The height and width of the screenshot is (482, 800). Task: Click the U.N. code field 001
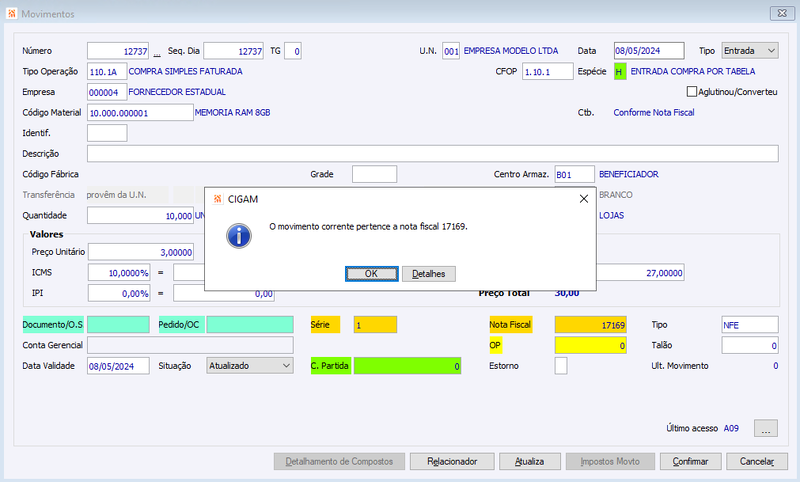click(451, 51)
